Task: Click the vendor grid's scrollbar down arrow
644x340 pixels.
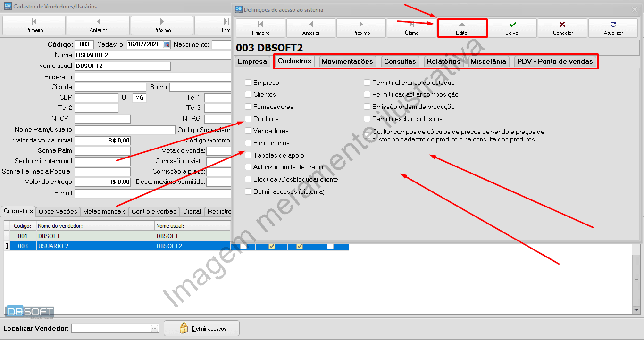Action: click(x=636, y=310)
